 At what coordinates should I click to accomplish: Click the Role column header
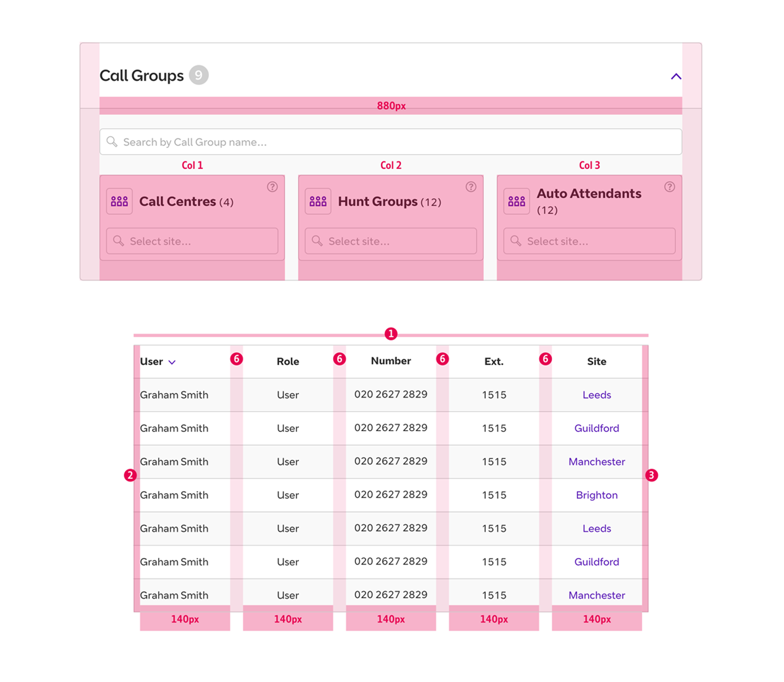288,361
